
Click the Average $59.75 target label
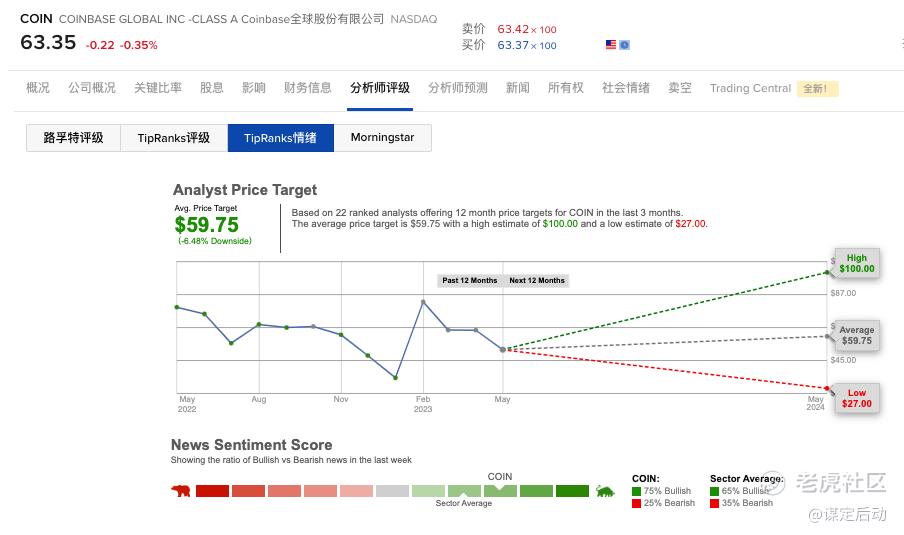pyautogui.click(x=856, y=335)
